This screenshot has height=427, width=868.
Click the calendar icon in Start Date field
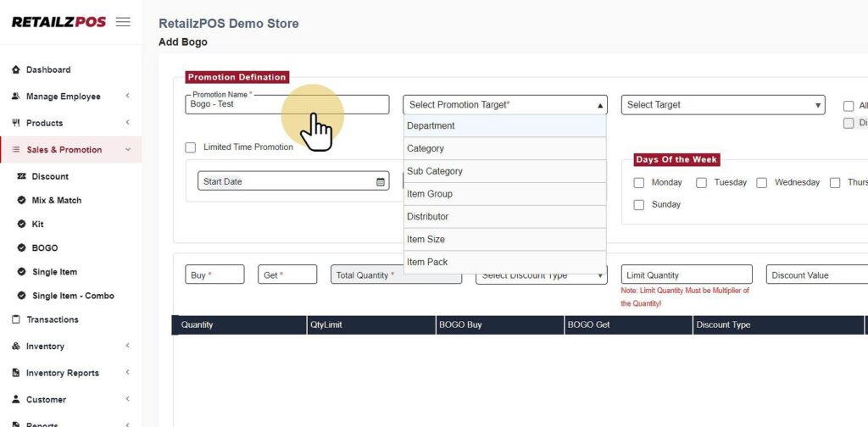380,181
